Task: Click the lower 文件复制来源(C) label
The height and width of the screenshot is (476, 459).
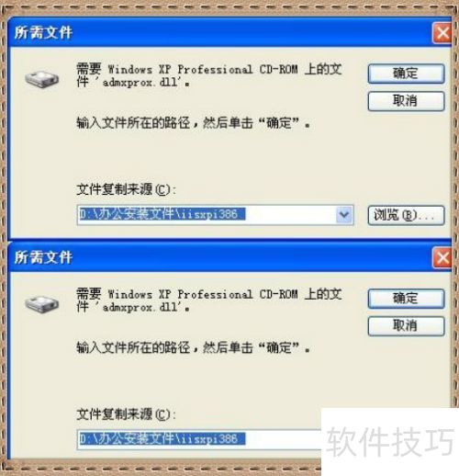Action: coord(127,414)
